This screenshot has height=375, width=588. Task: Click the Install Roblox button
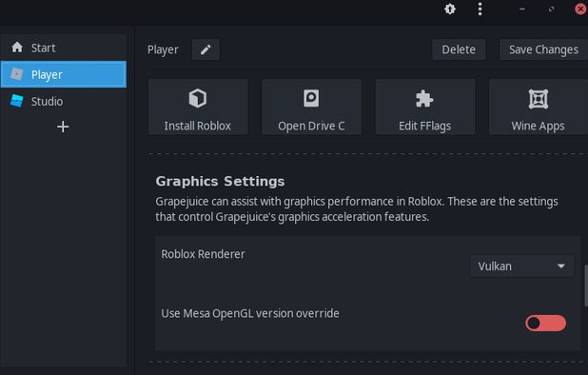click(x=198, y=107)
